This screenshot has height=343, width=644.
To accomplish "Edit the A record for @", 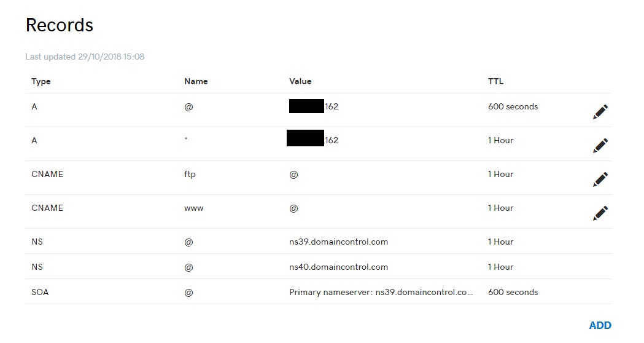I will [x=600, y=112].
